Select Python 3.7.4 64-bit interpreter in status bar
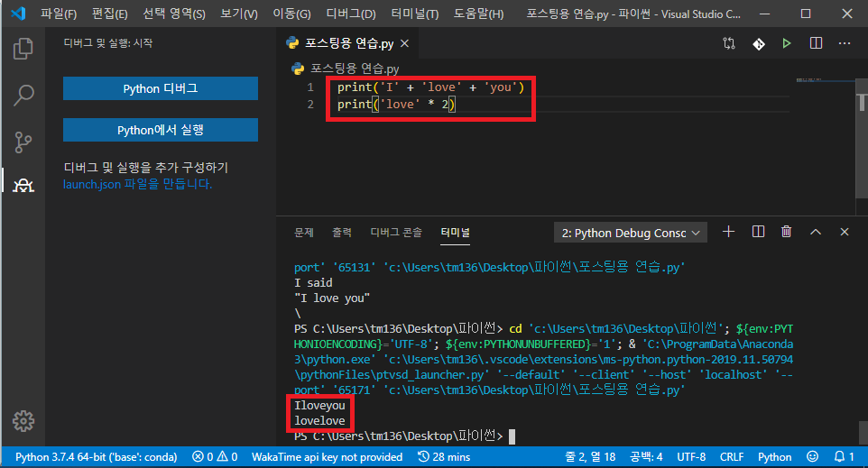Screen dimensions: 868x468 pos(97,457)
